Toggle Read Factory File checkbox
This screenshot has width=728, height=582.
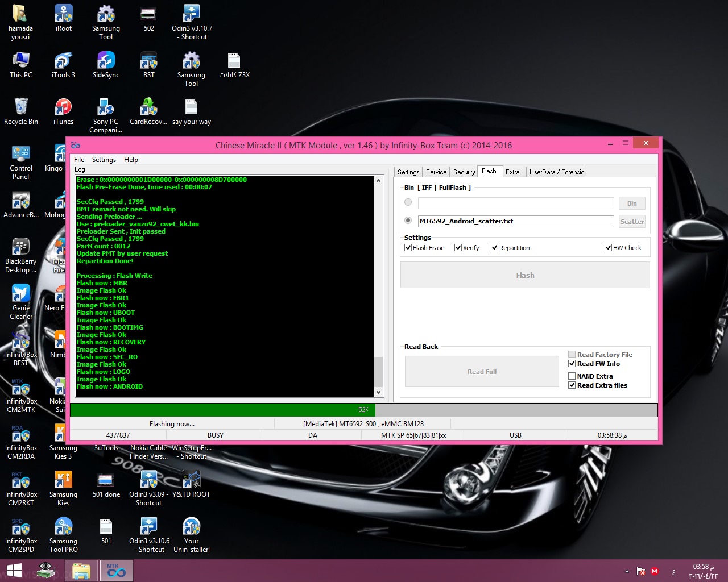[x=572, y=355]
